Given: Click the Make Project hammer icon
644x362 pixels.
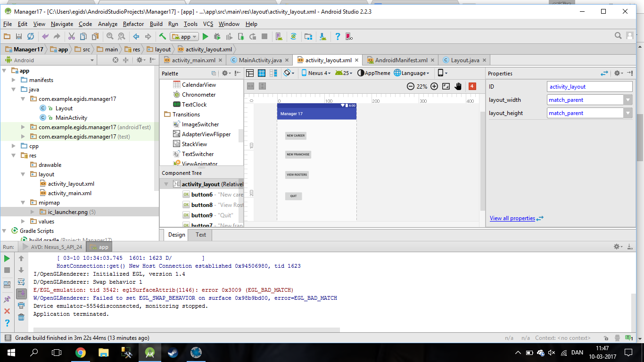Looking at the screenshot, I should (x=163, y=36).
